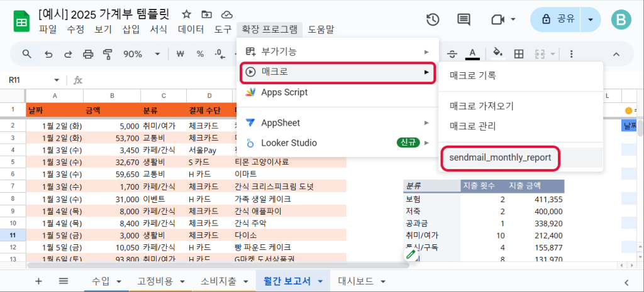Select 매크로 기록 menu option
This screenshot has height=292, width=644.
tap(473, 75)
